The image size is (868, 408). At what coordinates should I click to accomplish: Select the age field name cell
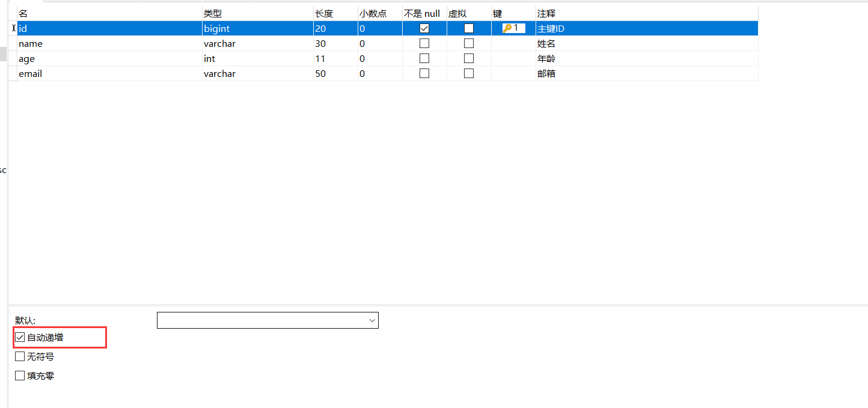coord(110,58)
